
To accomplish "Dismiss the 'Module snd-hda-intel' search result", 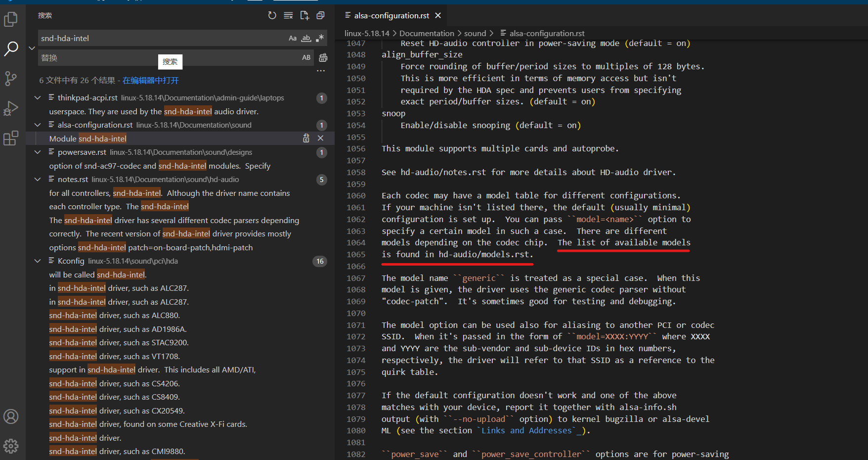I will pos(320,138).
